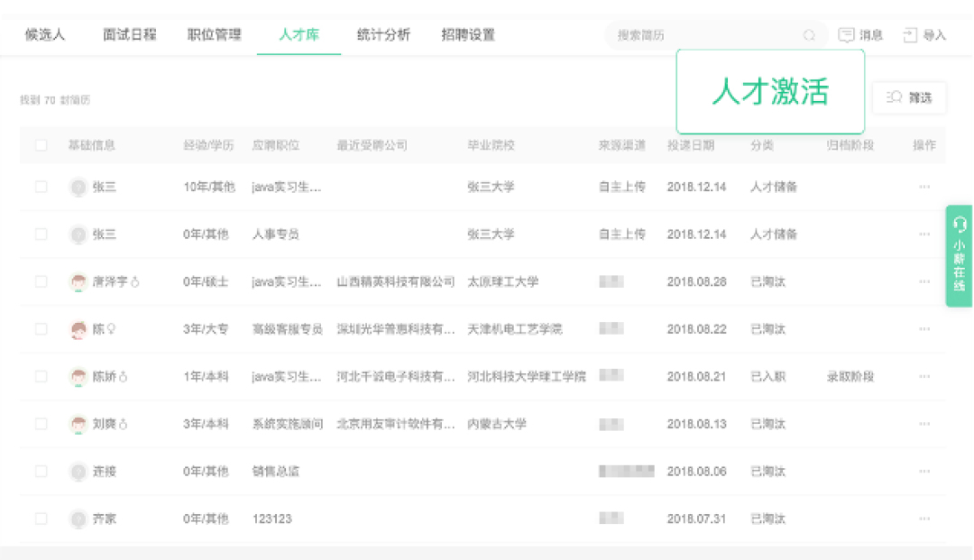
Task: Click 陈娇's avatar icon
Action: (78, 377)
